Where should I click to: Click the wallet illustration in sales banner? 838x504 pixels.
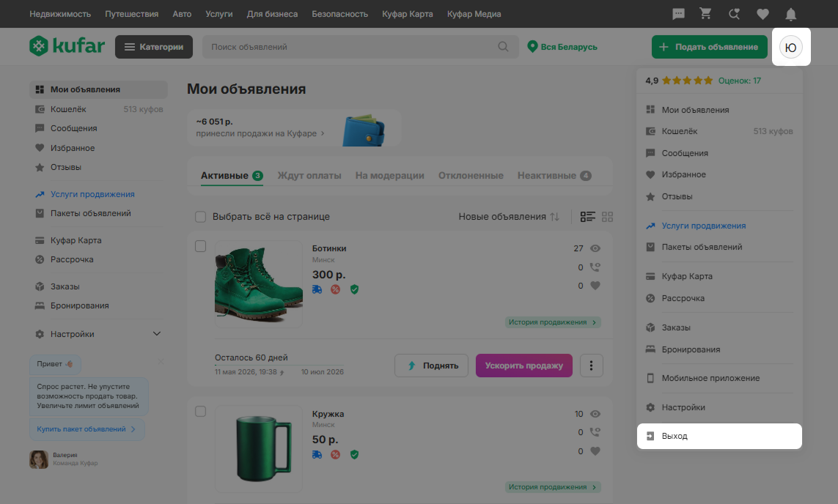[x=364, y=130]
